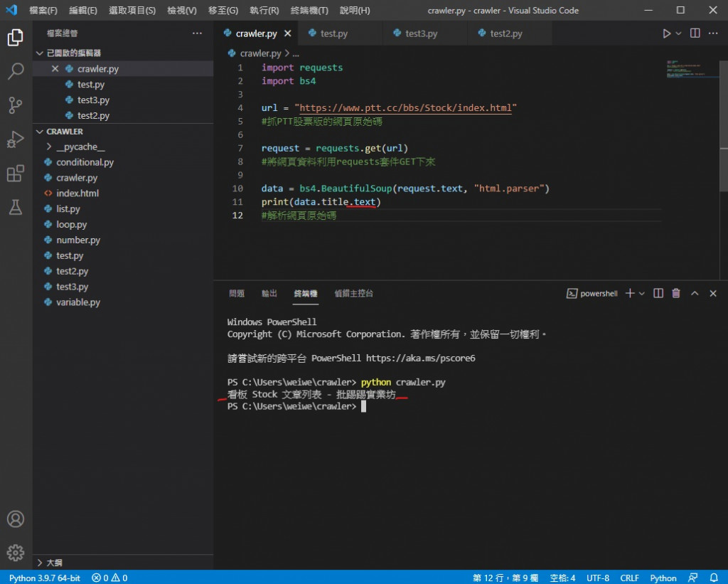Open the 檔案(F) menu
728x584 pixels.
pos(43,10)
